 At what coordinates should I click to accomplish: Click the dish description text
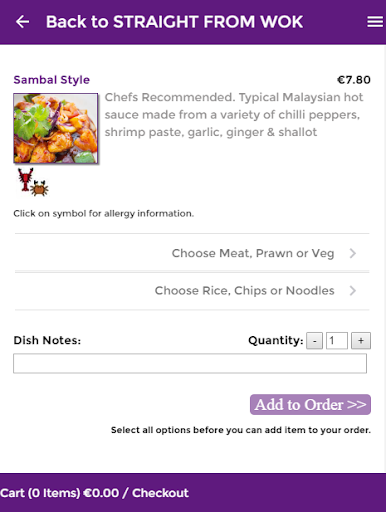point(234,115)
